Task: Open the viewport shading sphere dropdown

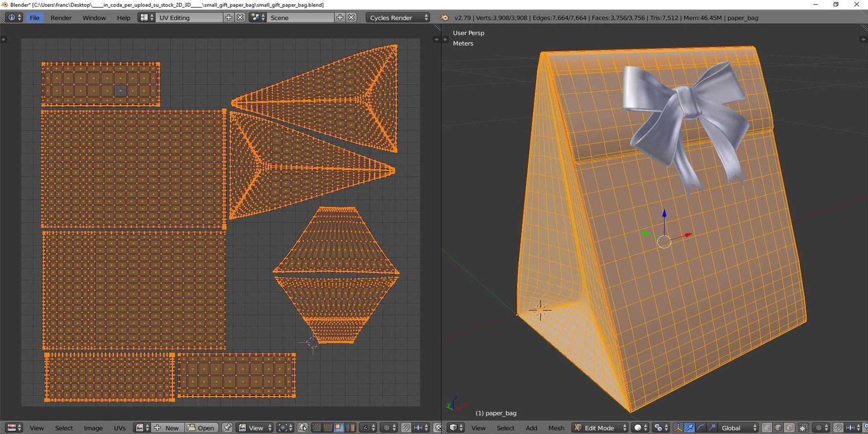Action: point(641,428)
